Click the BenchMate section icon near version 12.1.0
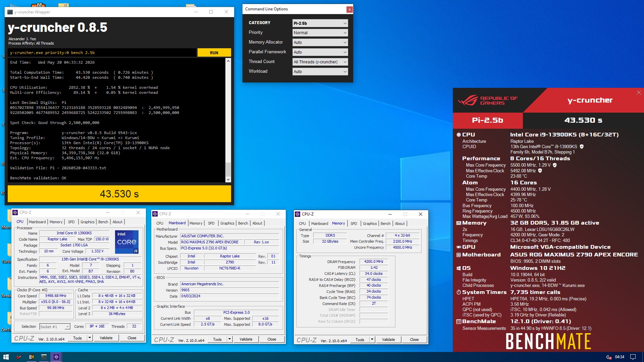Image resolution: width=644 pixels, height=362 pixels. [459, 321]
